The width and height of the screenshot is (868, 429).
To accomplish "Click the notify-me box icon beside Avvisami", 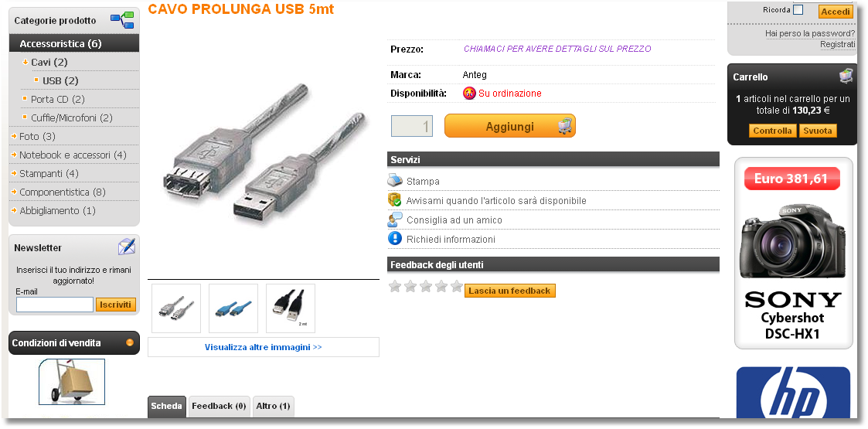I will 395,200.
